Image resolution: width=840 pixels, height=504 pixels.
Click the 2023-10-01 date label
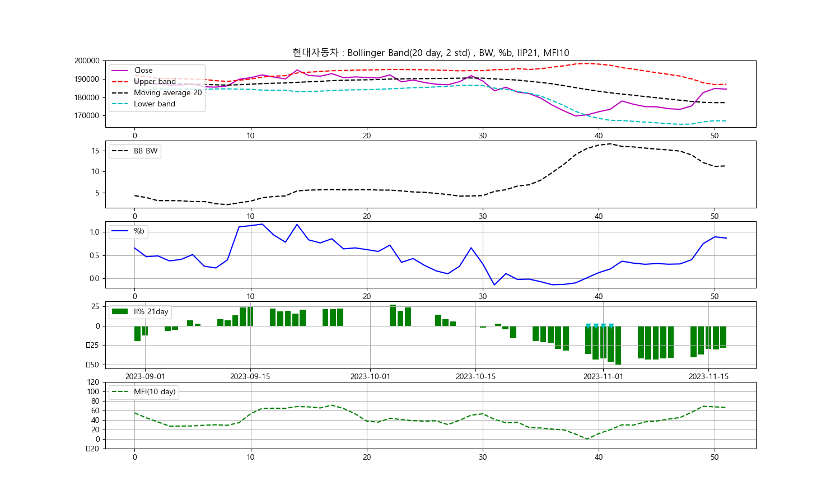tap(370, 377)
